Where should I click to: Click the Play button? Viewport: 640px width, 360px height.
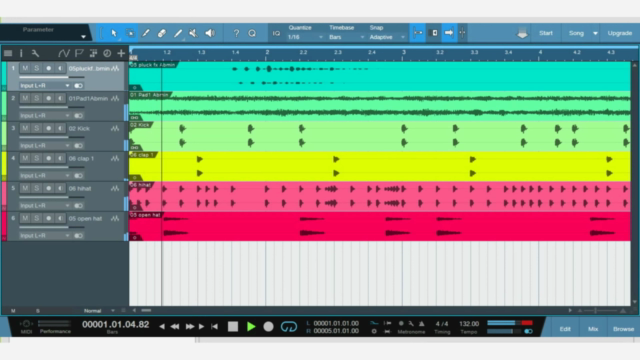pyautogui.click(x=251, y=327)
